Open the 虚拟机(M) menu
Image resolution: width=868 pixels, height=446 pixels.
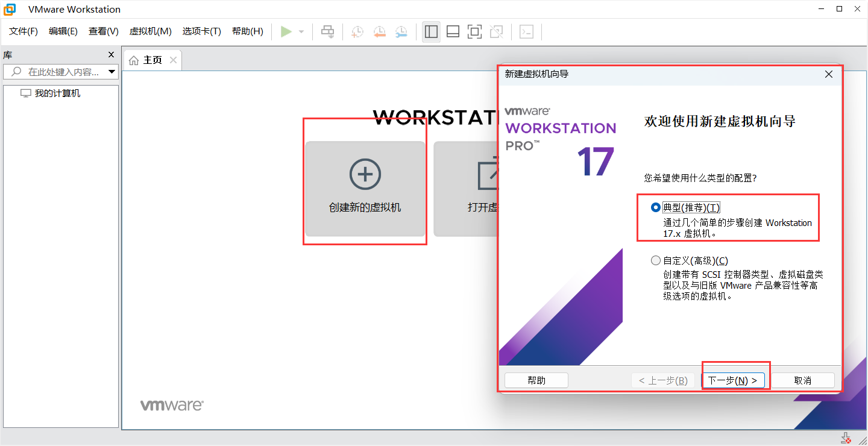(151, 31)
